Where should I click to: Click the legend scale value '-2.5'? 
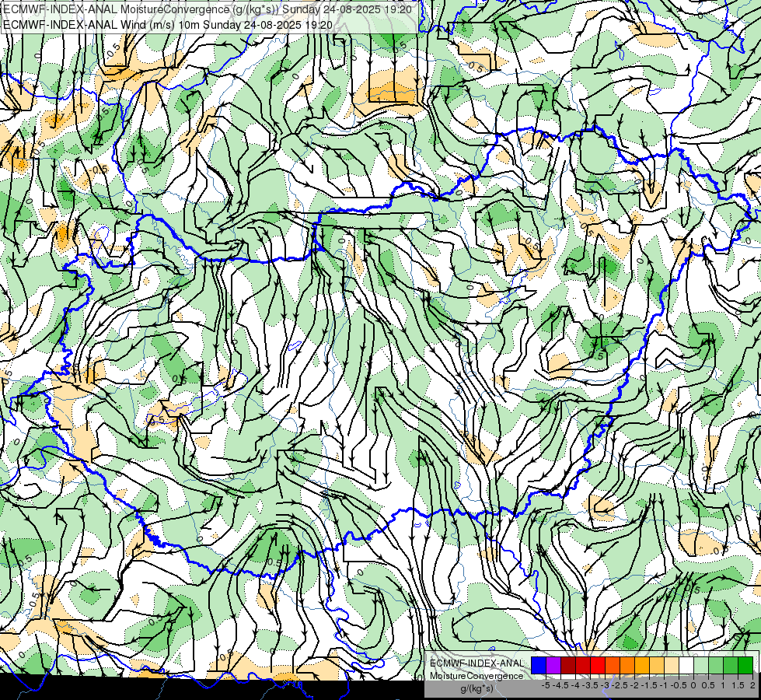(x=620, y=685)
